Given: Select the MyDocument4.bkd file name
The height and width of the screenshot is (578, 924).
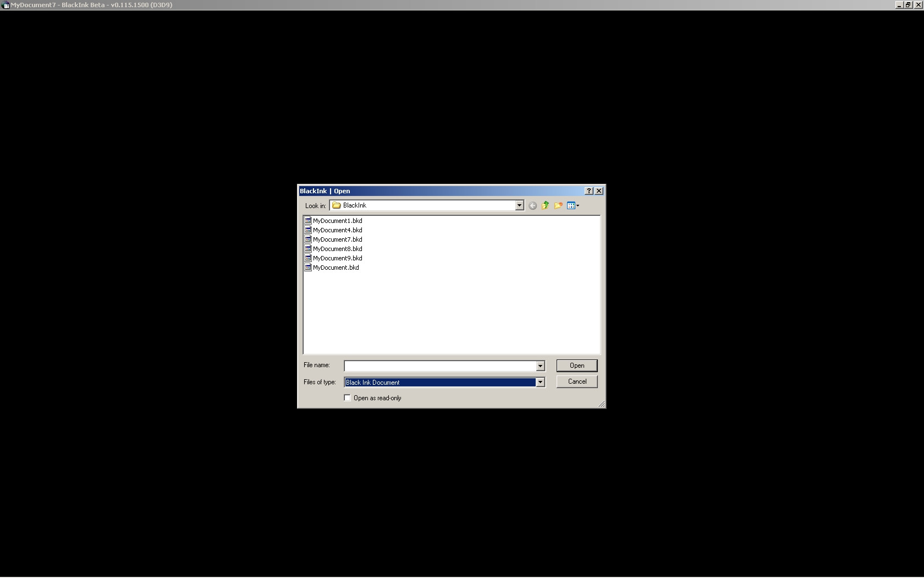Looking at the screenshot, I should click(x=338, y=230).
